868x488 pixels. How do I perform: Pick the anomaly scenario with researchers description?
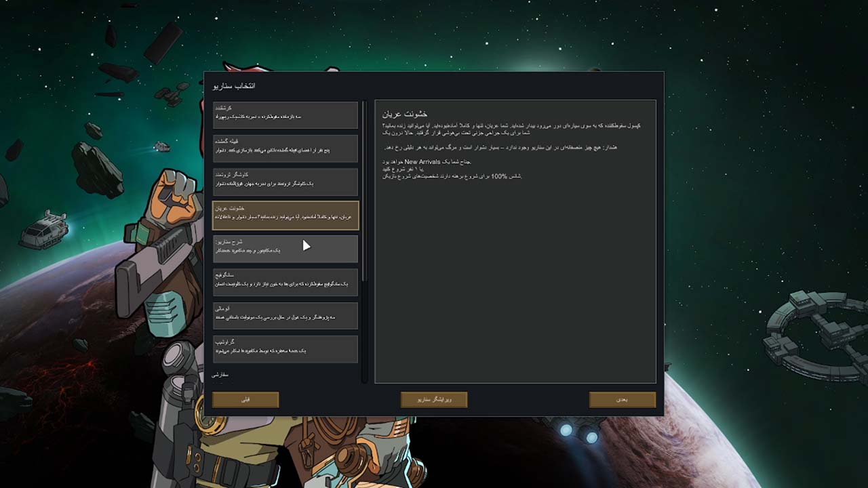tap(285, 315)
